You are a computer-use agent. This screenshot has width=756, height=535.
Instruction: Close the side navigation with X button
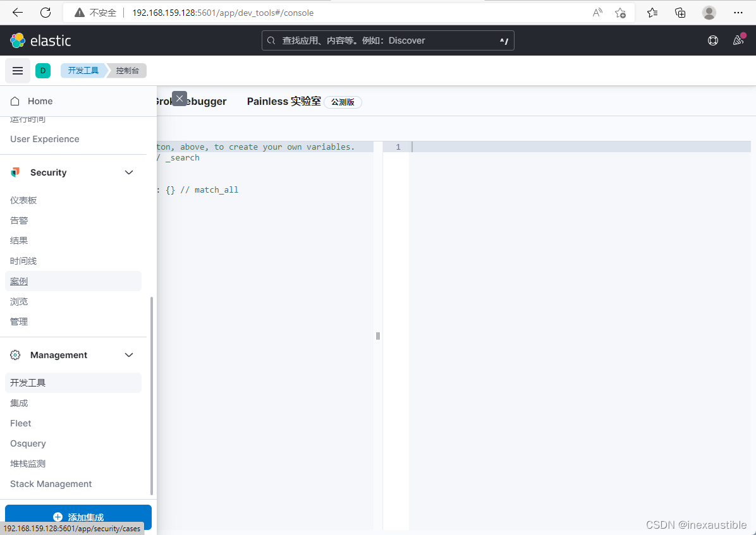pos(180,99)
